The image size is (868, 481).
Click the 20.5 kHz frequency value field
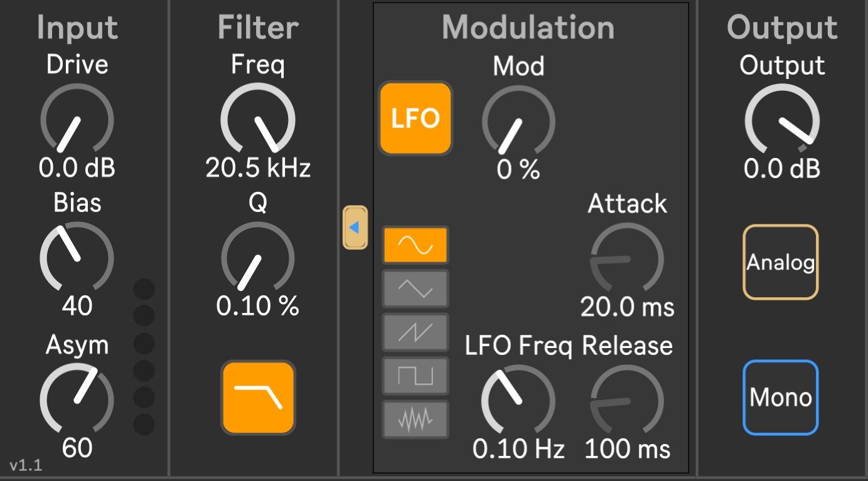pos(258,168)
